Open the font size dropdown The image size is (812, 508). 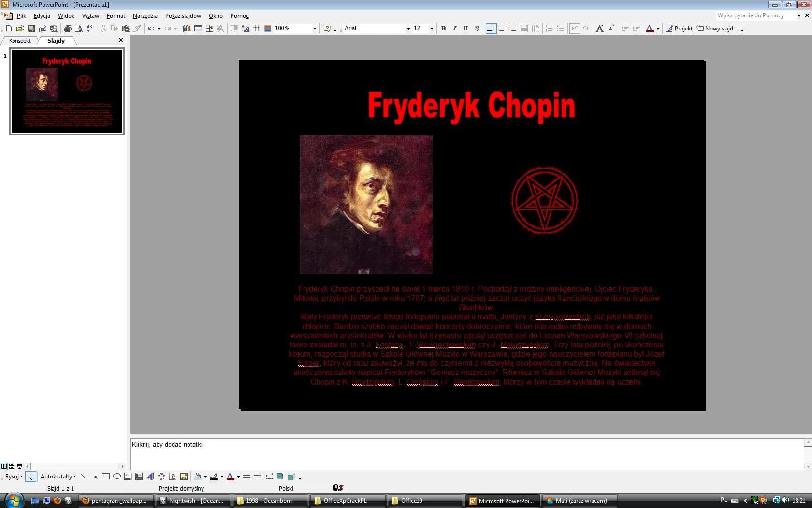coord(432,29)
